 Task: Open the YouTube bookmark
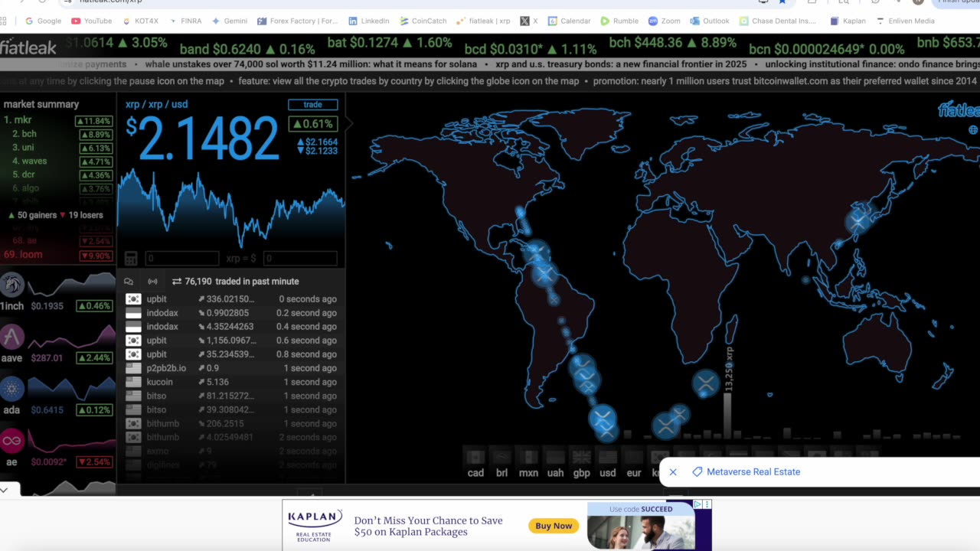click(91, 21)
